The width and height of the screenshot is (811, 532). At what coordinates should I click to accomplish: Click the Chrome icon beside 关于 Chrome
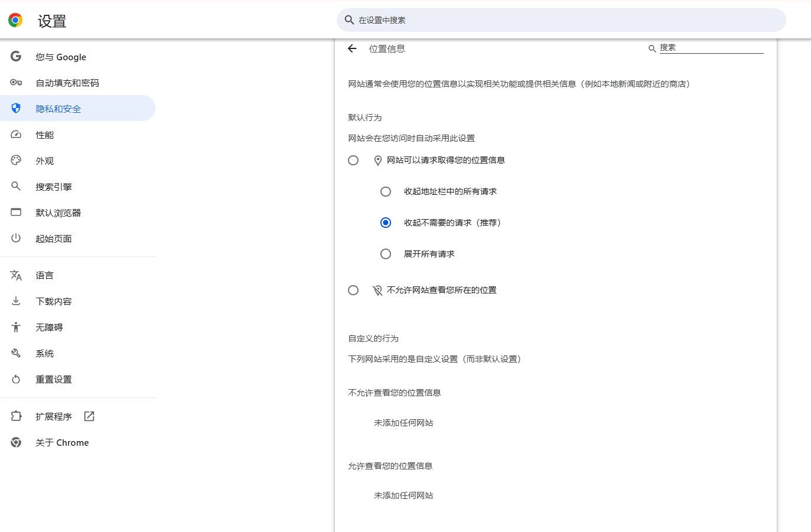[16, 442]
